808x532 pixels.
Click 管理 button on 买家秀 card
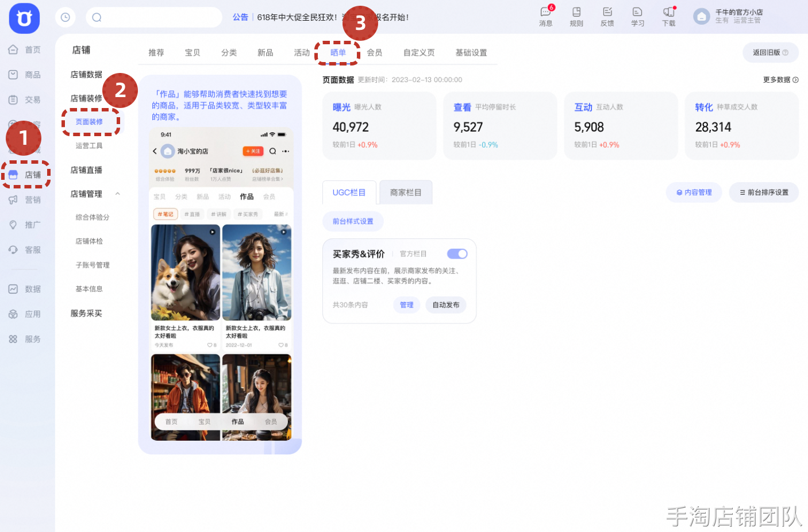coord(407,305)
